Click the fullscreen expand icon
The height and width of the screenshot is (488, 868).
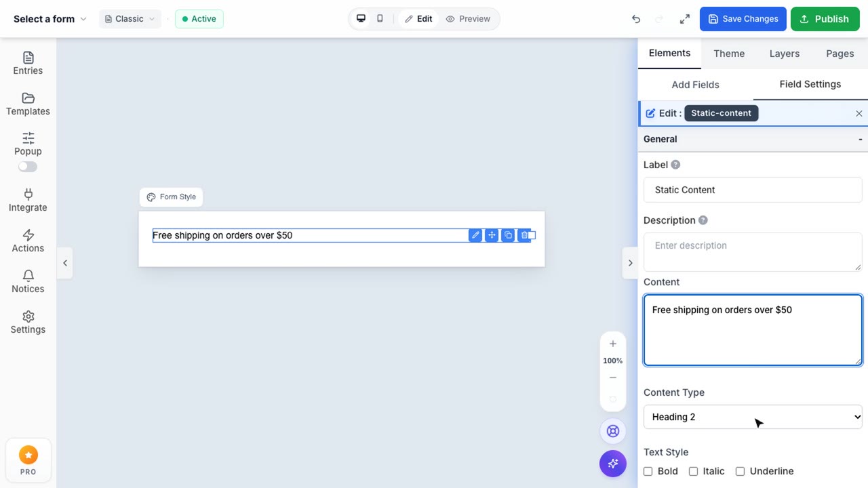pyautogui.click(x=684, y=19)
